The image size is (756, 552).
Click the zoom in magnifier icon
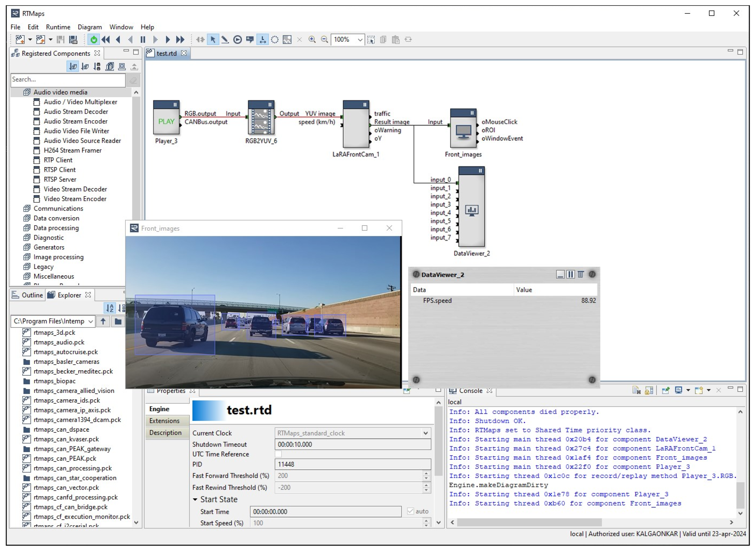[x=312, y=40]
